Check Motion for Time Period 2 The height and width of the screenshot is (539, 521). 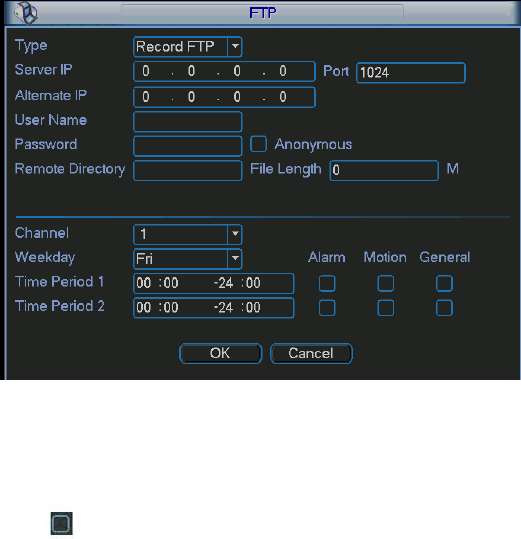click(386, 308)
